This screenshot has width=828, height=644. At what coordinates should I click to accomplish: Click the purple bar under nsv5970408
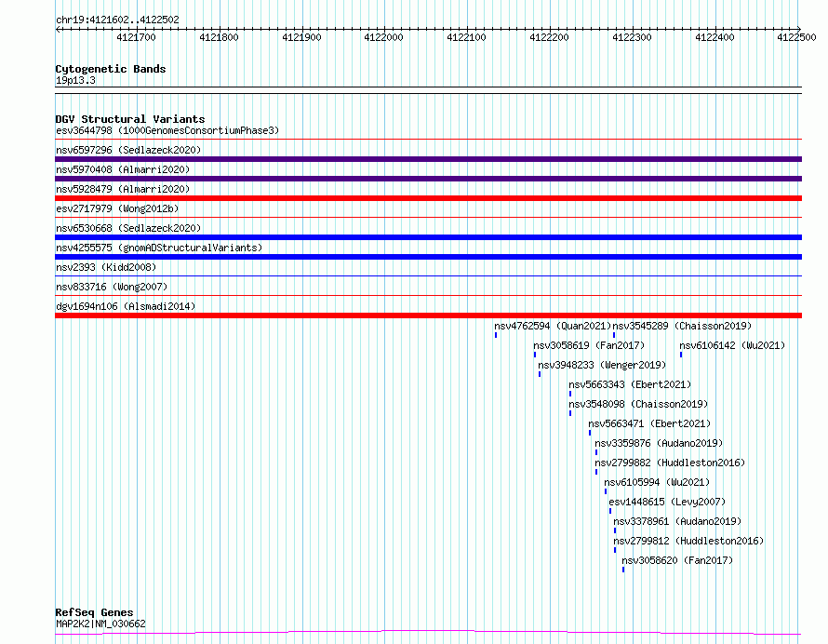[428, 179]
